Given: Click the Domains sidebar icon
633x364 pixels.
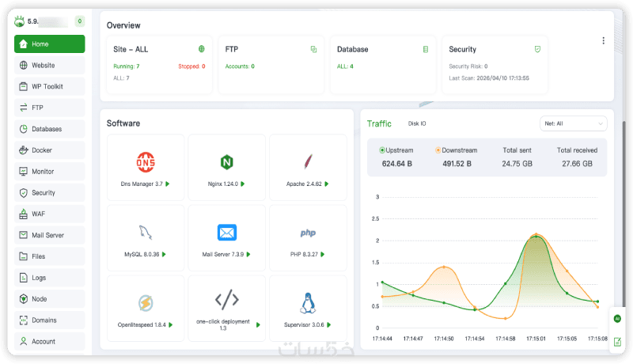Looking at the screenshot, I should pos(24,320).
